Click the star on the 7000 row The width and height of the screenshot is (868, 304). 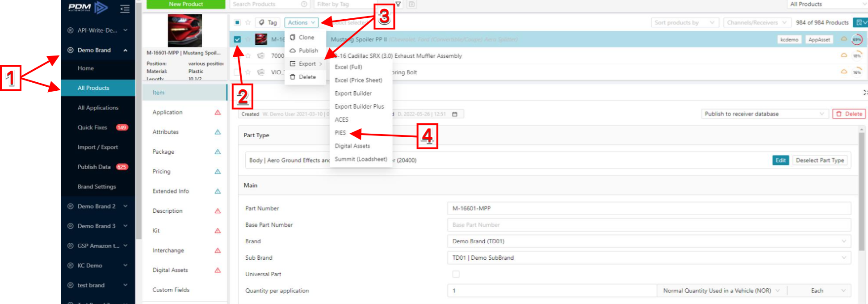tap(248, 56)
